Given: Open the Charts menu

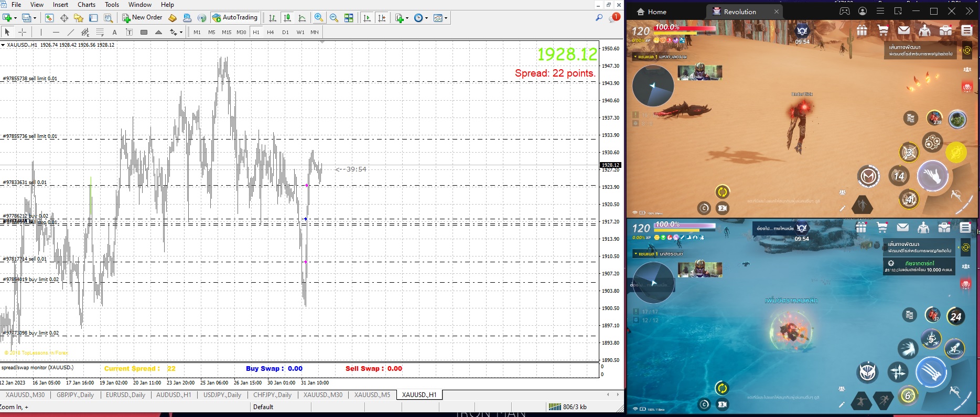Looking at the screenshot, I should [x=87, y=4].
